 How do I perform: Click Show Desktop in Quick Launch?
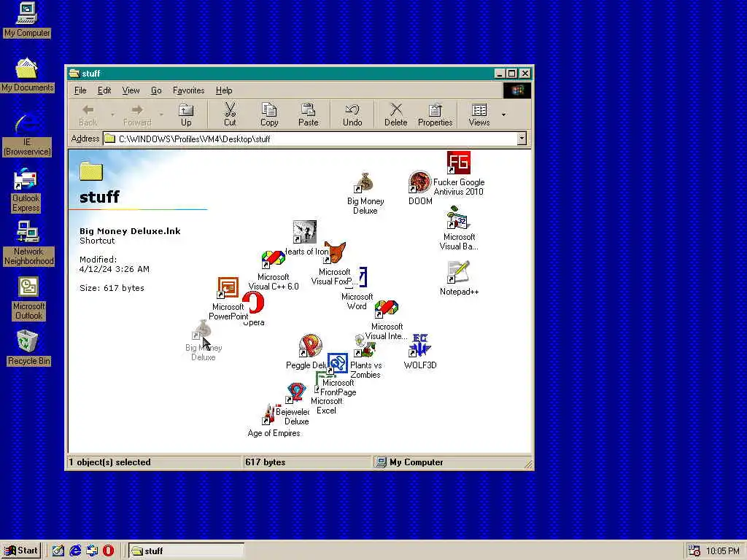tap(58, 551)
